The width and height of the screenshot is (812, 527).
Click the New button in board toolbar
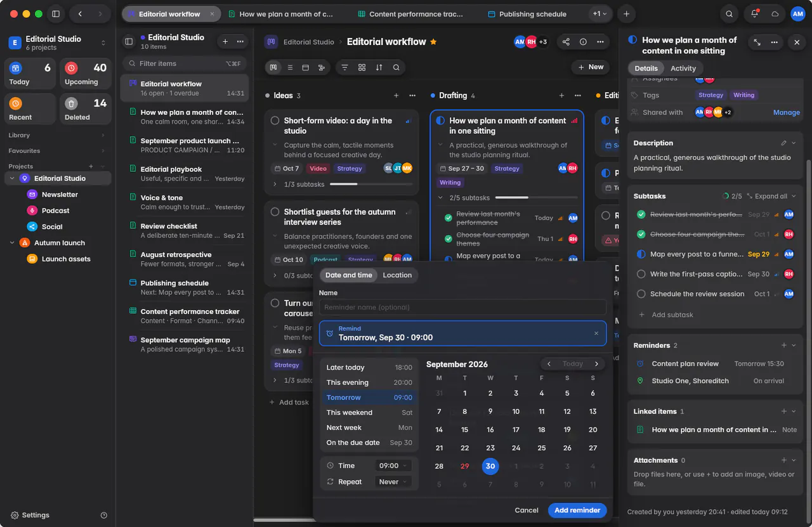tap(591, 67)
